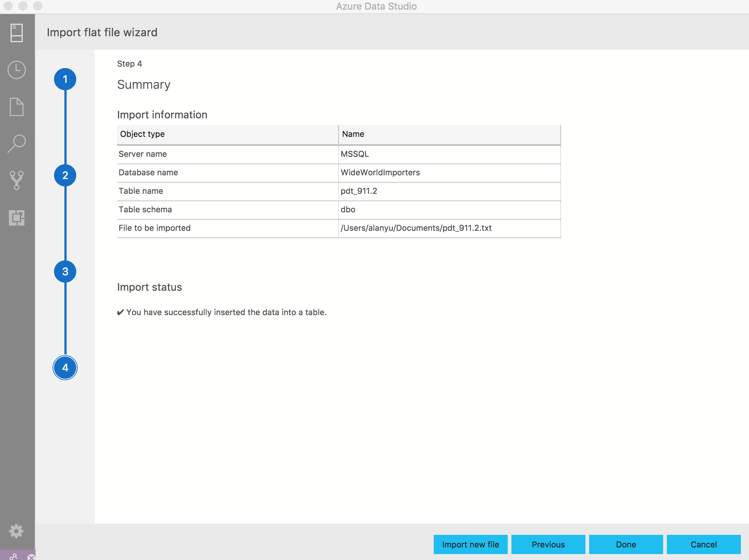Click the Extensions icon in sidebar
749x560 pixels.
[16, 217]
